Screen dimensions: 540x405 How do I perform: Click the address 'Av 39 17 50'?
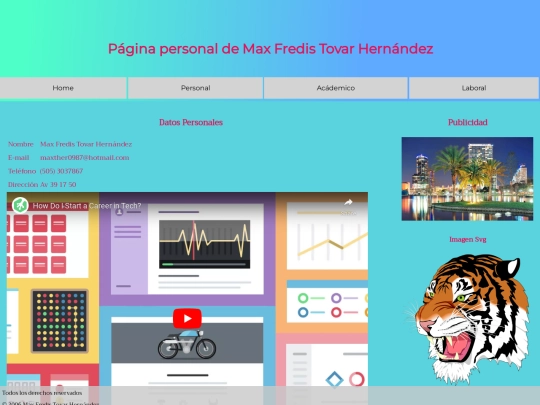pos(58,185)
